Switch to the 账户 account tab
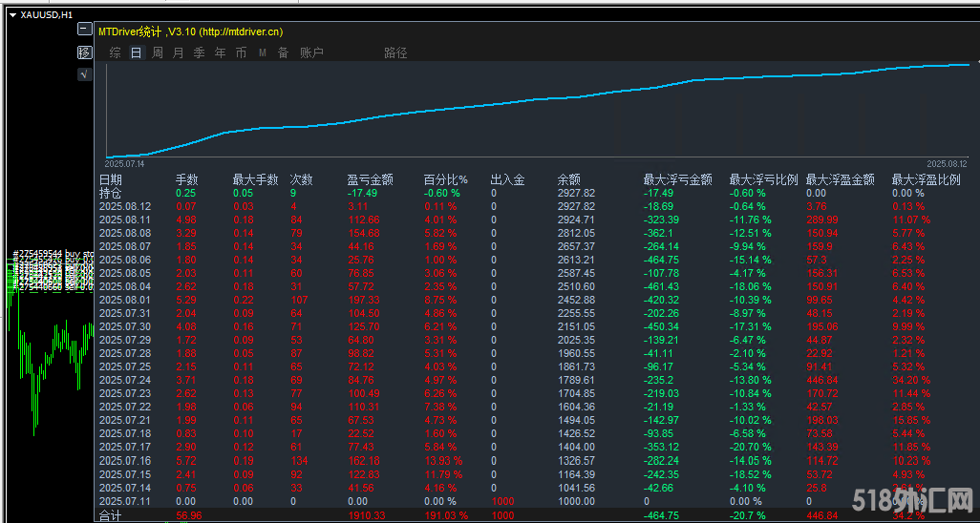The image size is (980, 523). pos(311,53)
